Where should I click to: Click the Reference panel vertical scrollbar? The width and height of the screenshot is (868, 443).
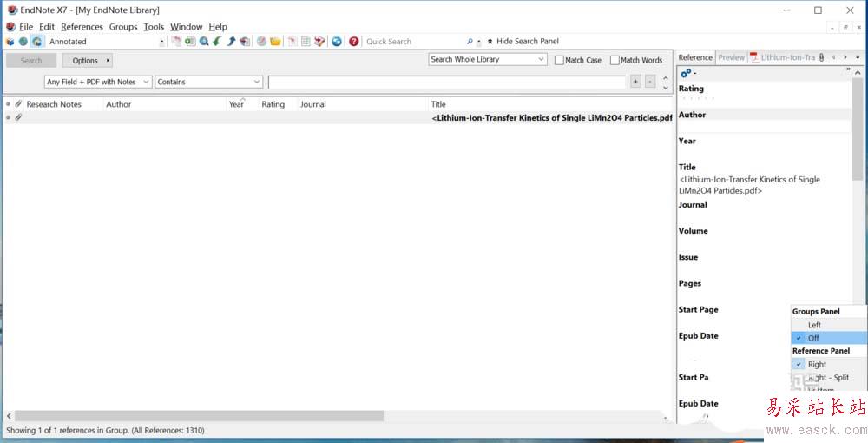(858, 129)
